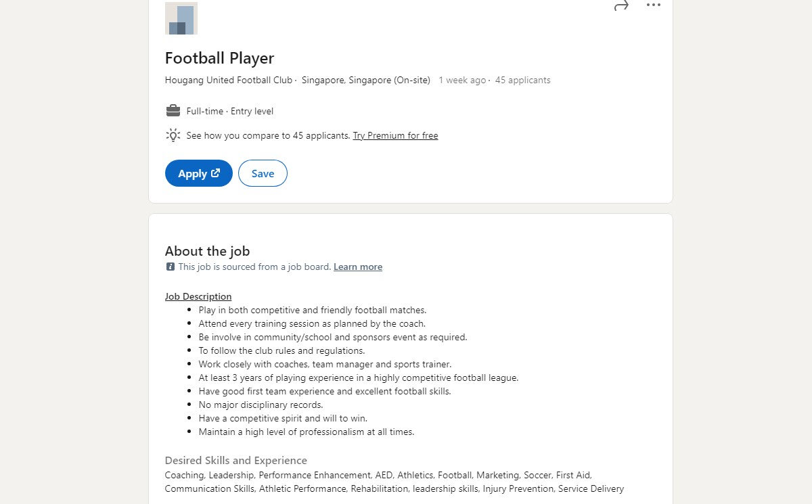Click the No major disciplinary records bullet
This screenshot has height=504, width=812.
(261, 405)
